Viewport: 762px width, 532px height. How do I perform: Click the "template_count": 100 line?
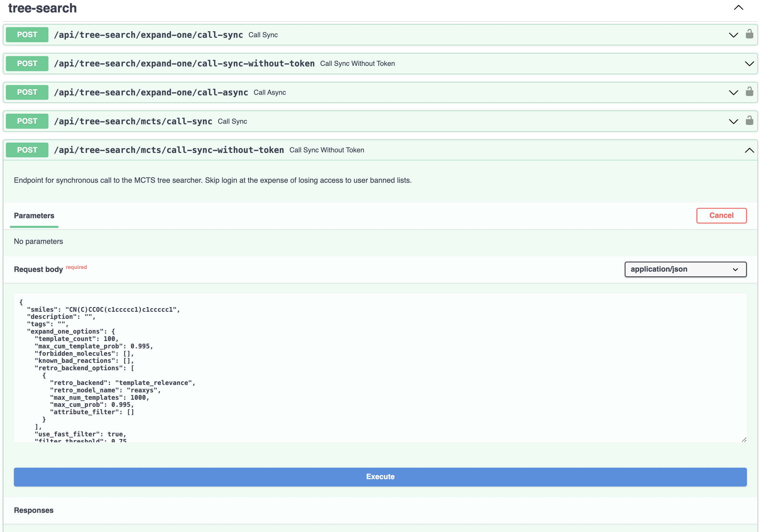pyautogui.click(x=76, y=339)
